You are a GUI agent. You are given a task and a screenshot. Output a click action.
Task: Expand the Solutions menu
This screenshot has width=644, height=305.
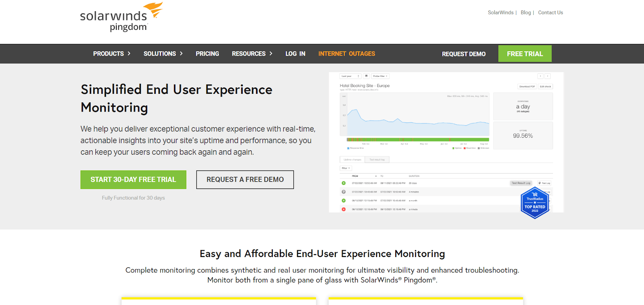[163, 54]
